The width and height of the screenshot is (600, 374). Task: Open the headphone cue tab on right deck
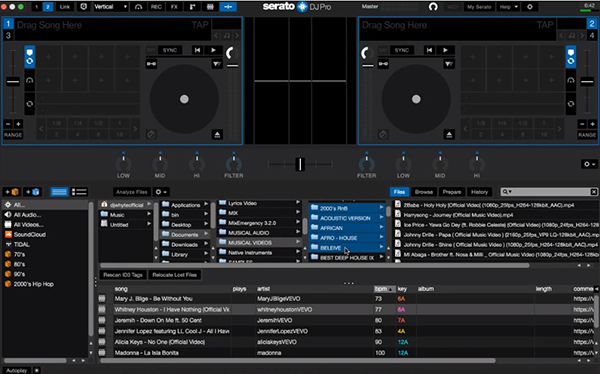tap(571, 80)
